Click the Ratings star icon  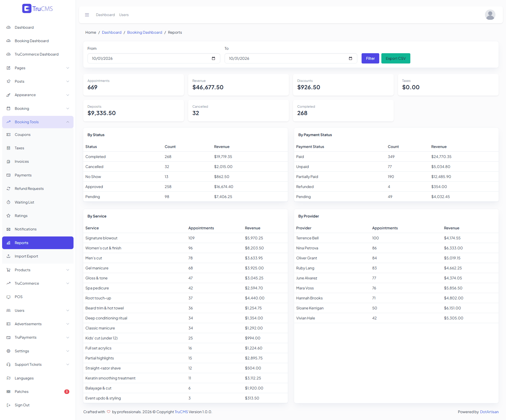(8, 216)
